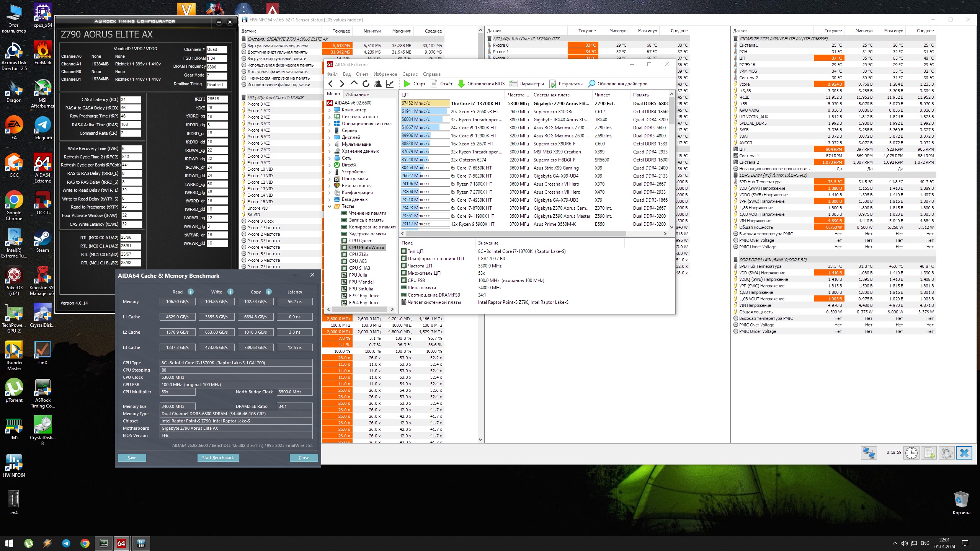Switch to the Избранное tab in sidebar
The width and height of the screenshot is (980, 551).
357,95
